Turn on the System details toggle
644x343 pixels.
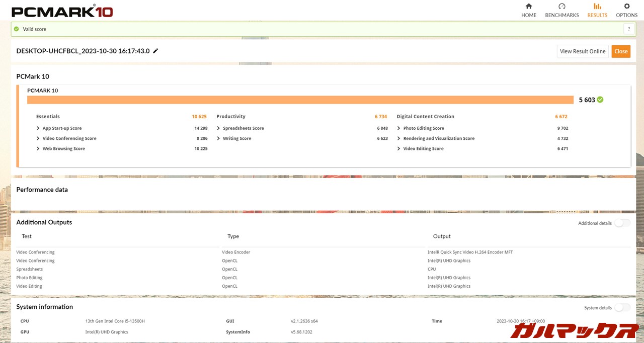(x=622, y=307)
